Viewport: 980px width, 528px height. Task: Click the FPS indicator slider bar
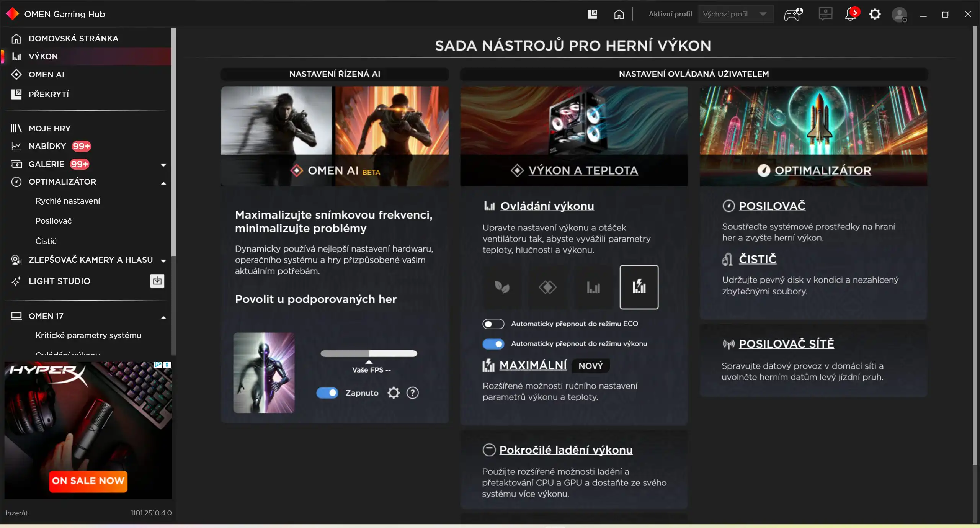tap(368, 353)
